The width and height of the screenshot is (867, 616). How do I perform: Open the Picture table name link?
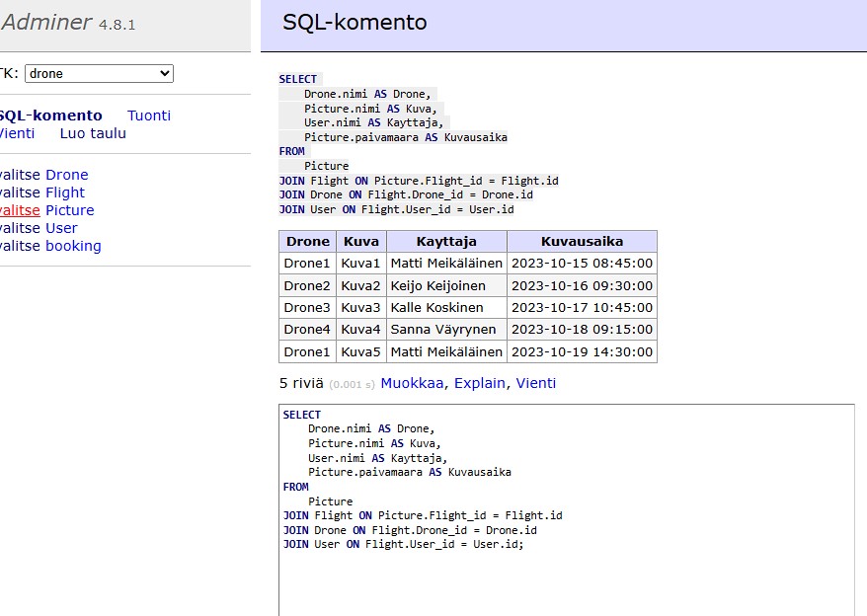click(69, 210)
